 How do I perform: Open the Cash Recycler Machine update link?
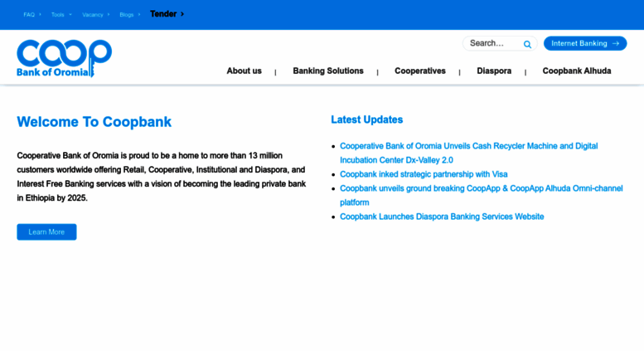tap(468, 153)
